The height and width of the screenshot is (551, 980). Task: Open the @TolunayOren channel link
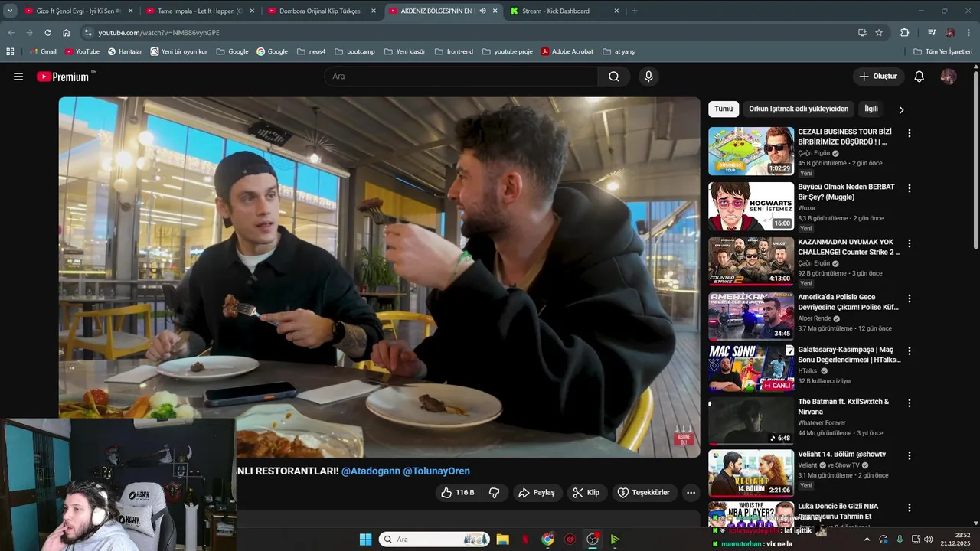[436, 471]
